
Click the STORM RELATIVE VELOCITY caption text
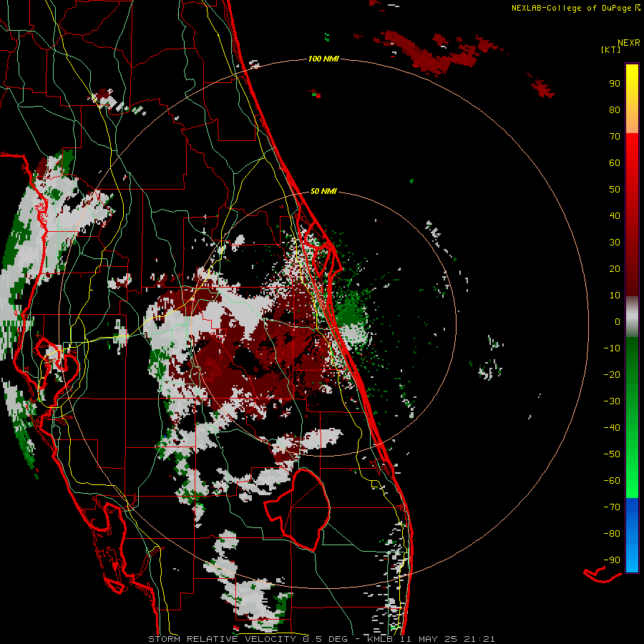coord(223,639)
